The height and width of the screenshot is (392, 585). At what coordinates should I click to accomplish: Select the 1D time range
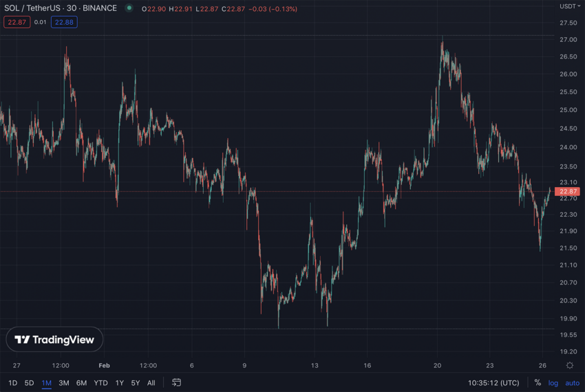[12, 383]
